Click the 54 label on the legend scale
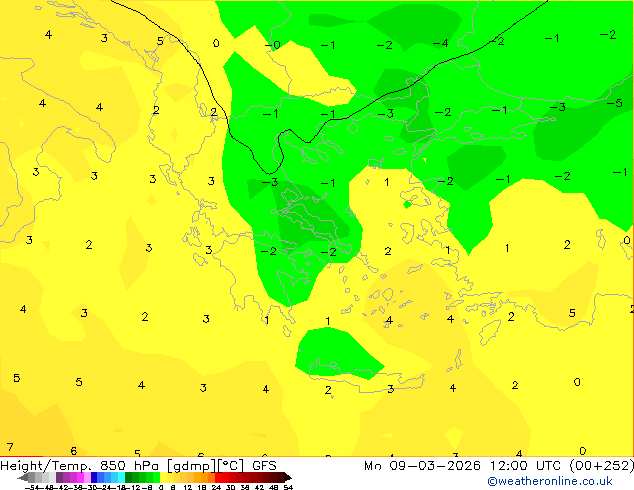This screenshot has height=490, width=634. pos(288,488)
